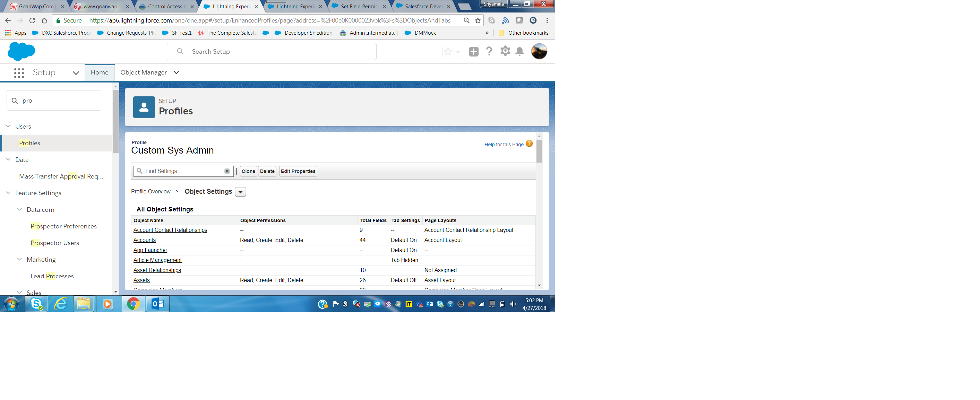The width and height of the screenshot is (980, 400).
Task: Clear the Find Settings search box
Action: point(227,171)
